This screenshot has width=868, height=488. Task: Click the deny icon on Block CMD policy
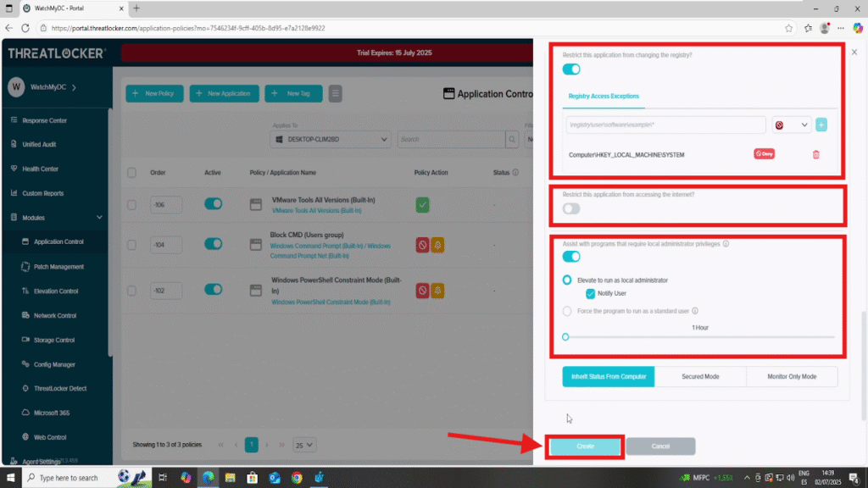coord(422,245)
